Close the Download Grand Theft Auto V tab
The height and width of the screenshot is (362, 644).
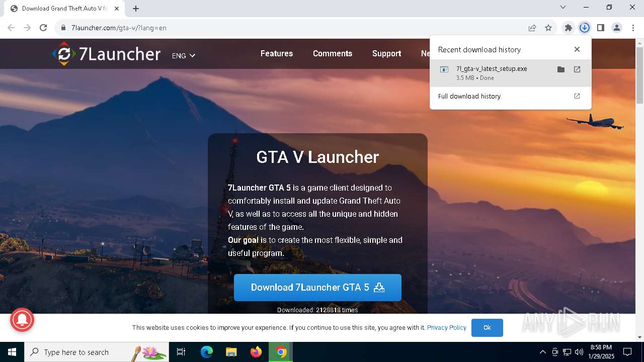pyautogui.click(x=117, y=9)
